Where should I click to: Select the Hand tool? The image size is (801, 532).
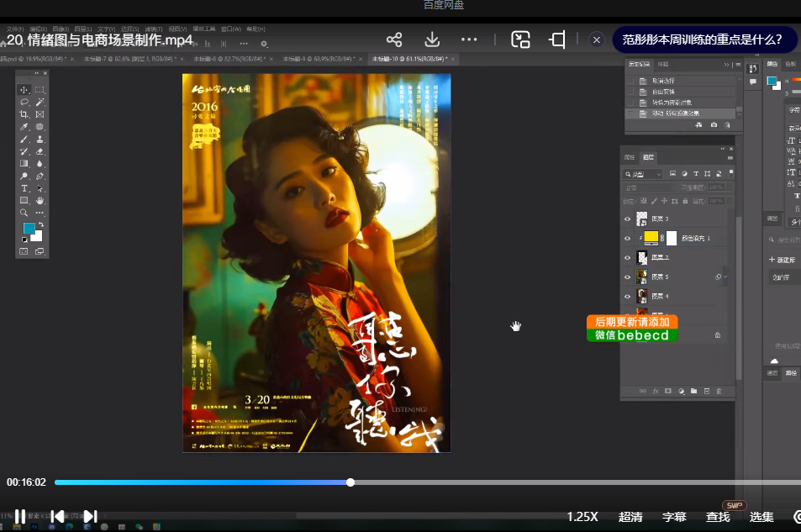point(40,200)
